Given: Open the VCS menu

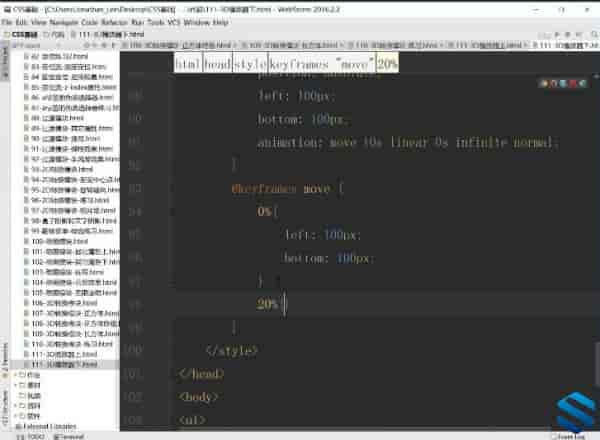Looking at the screenshot, I should click(173, 22).
